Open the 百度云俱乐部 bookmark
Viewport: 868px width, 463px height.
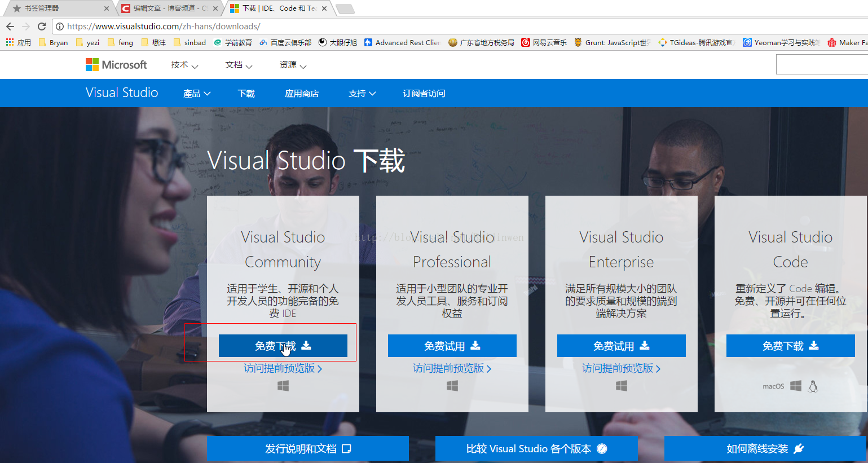pyautogui.click(x=285, y=42)
